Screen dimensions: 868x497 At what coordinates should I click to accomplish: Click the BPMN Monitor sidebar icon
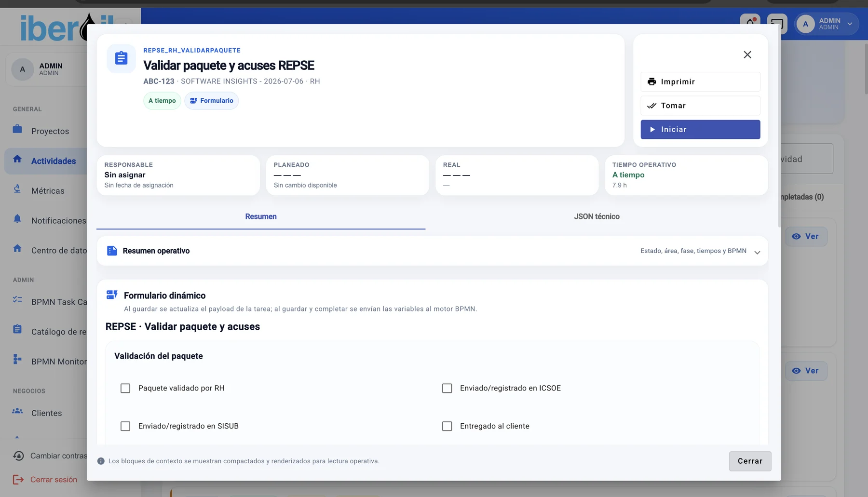click(17, 359)
